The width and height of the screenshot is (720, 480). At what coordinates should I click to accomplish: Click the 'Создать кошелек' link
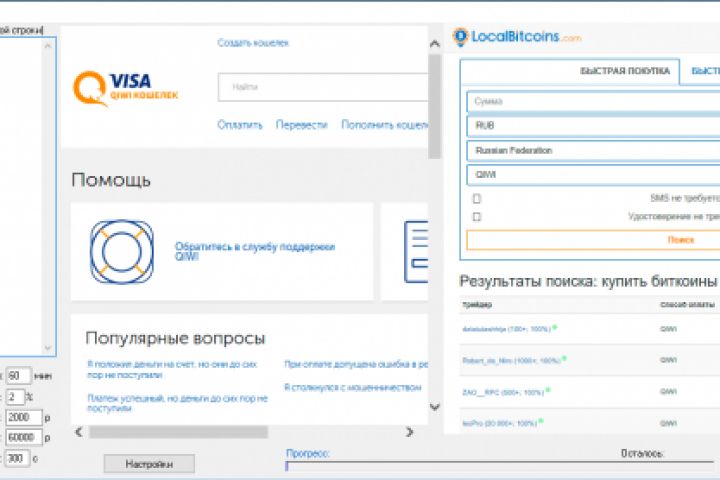click(253, 43)
